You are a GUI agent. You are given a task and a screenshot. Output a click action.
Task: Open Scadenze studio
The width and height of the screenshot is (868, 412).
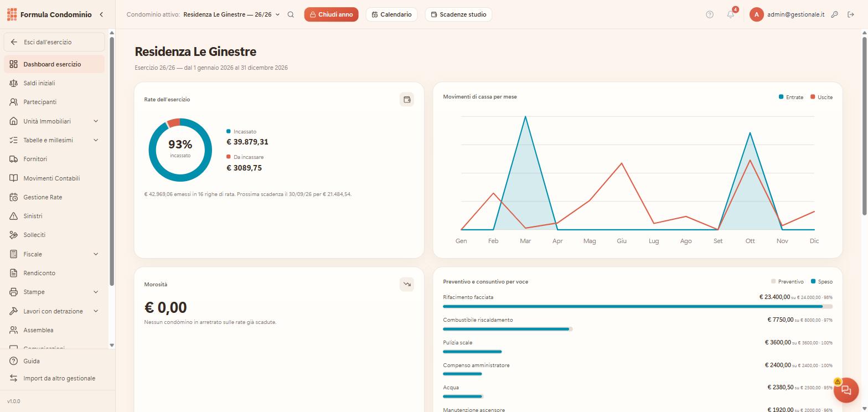(458, 14)
